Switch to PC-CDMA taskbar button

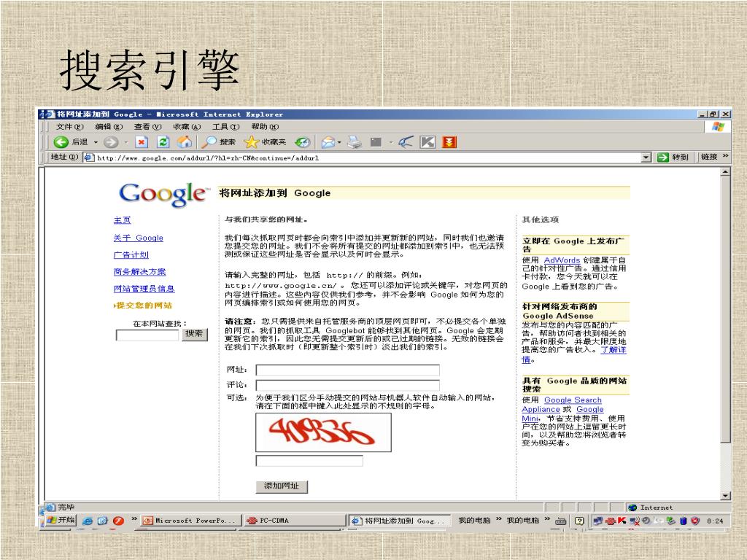click(x=293, y=521)
